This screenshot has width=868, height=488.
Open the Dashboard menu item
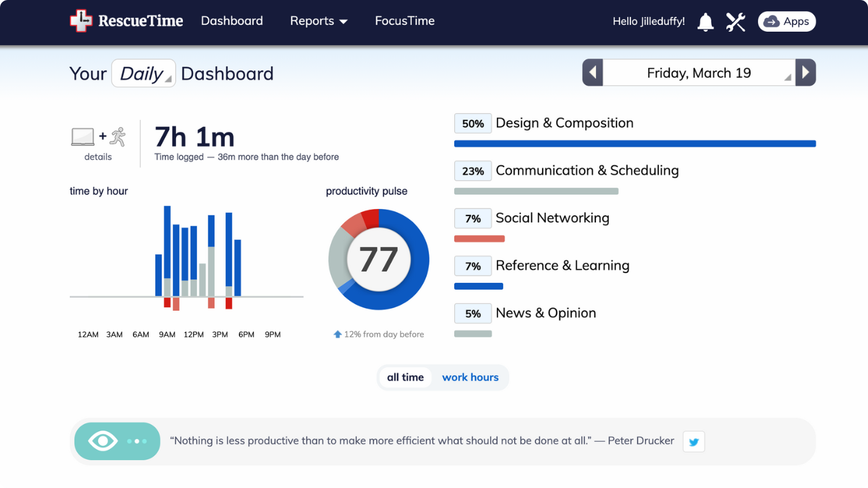pos(232,21)
